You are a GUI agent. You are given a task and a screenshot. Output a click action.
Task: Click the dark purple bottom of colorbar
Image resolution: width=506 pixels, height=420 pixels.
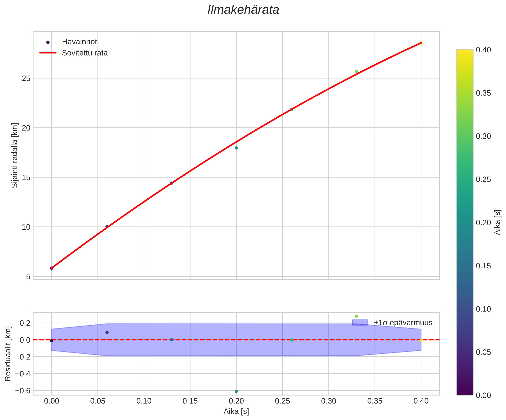(465, 392)
